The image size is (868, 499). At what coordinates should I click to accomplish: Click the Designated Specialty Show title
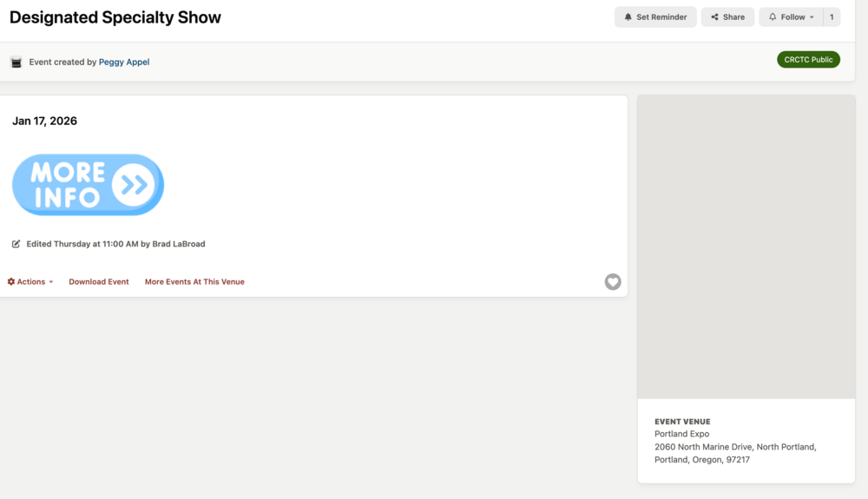[115, 17]
